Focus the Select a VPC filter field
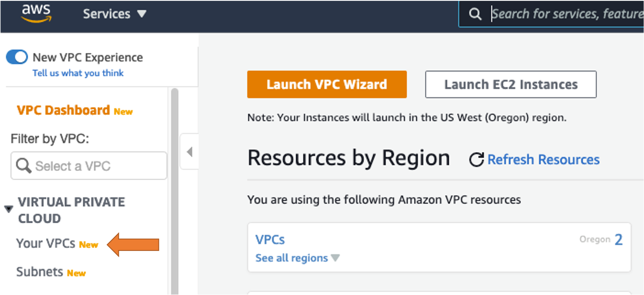 pyautogui.click(x=89, y=166)
